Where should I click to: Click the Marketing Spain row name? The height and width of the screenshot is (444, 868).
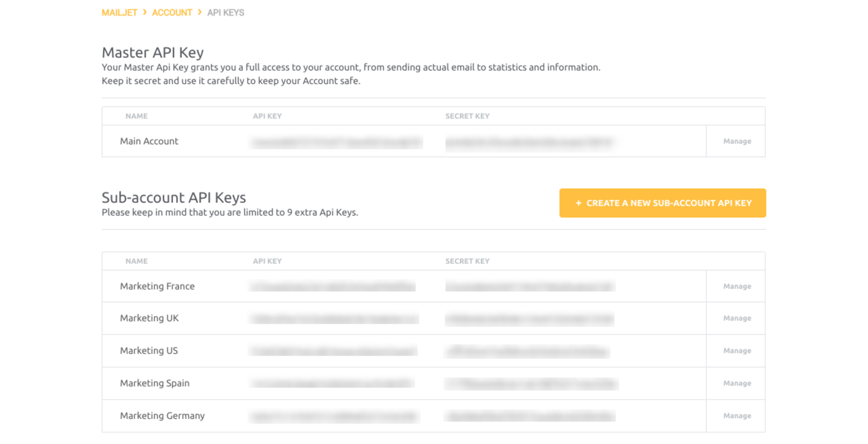click(x=155, y=383)
